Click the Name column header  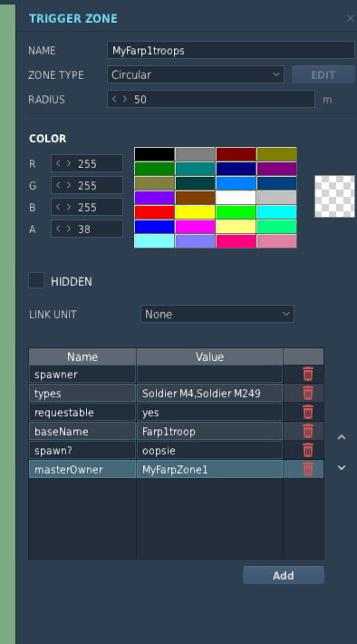click(82, 356)
